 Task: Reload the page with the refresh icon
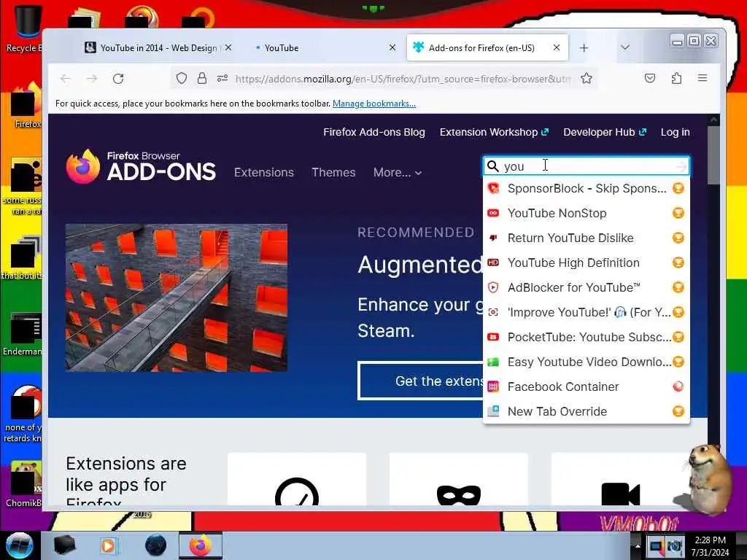point(118,79)
